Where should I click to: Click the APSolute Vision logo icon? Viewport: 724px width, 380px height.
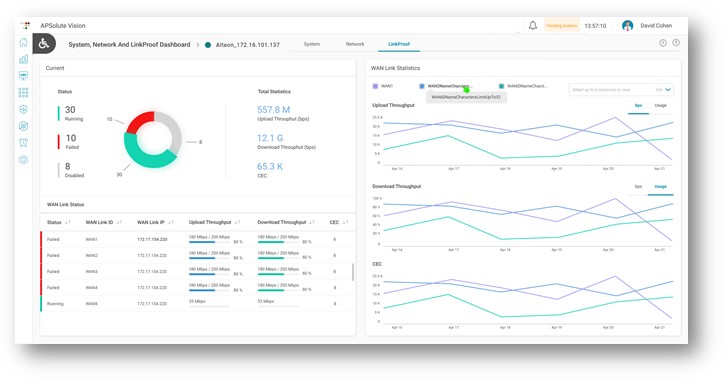click(x=26, y=25)
